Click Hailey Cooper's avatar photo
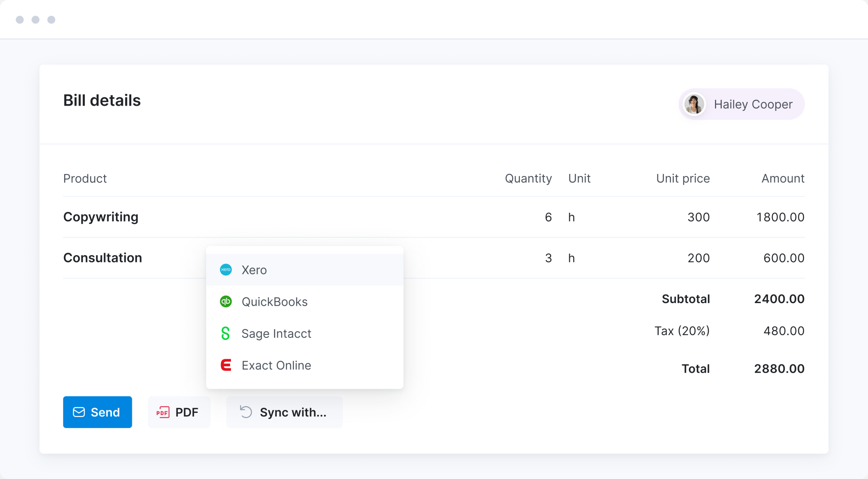 point(694,104)
